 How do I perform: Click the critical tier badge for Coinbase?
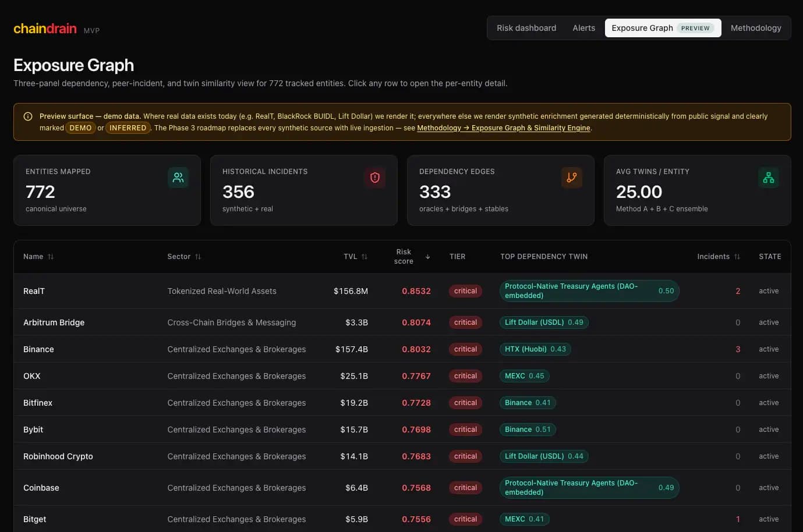point(465,488)
